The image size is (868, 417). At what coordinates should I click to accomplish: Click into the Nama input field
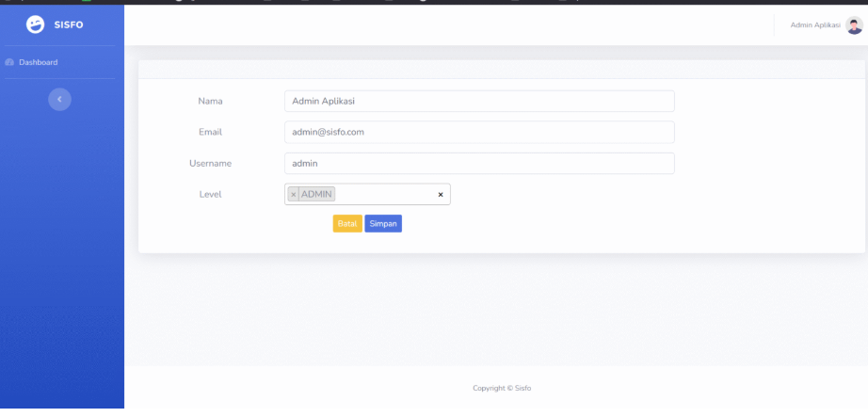(479, 102)
